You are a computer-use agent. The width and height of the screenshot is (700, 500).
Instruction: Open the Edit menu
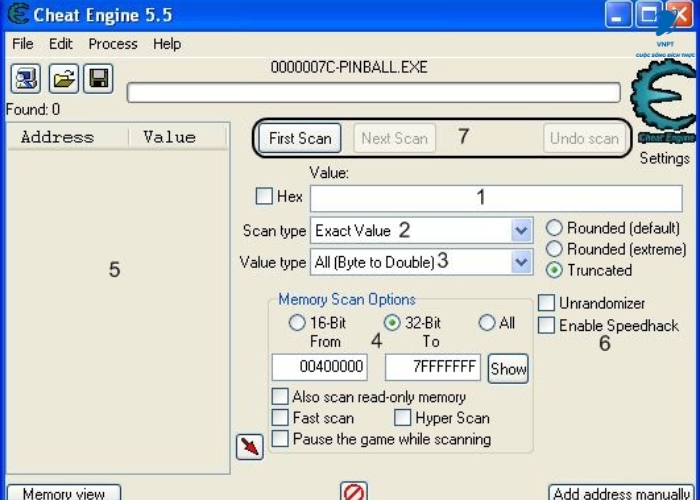(x=61, y=44)
